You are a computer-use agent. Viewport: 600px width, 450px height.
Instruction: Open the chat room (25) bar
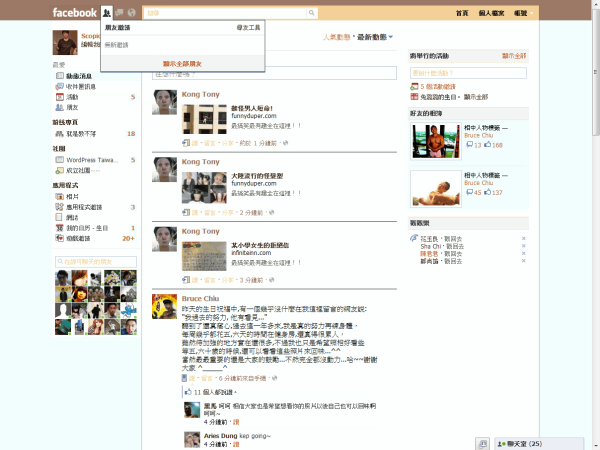click(x=539, y=444)
